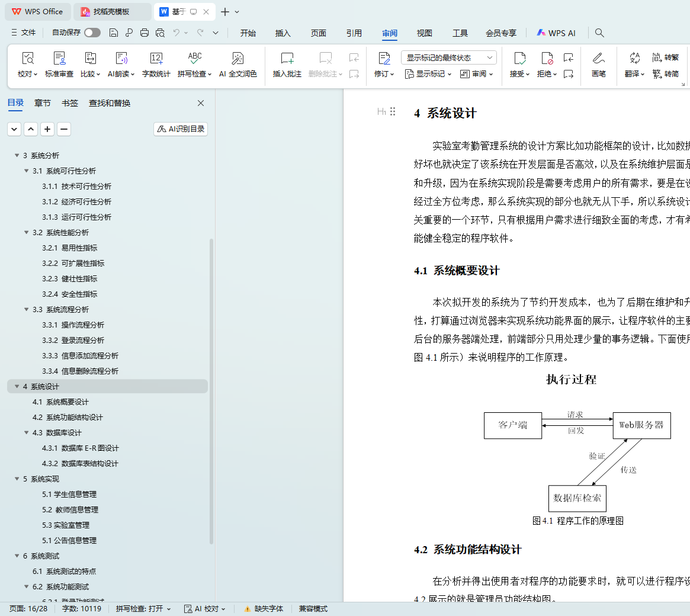Open the 显示标记的最终状态 dropdown
This screenshot has height=616, width=690.
coord(448,57)
